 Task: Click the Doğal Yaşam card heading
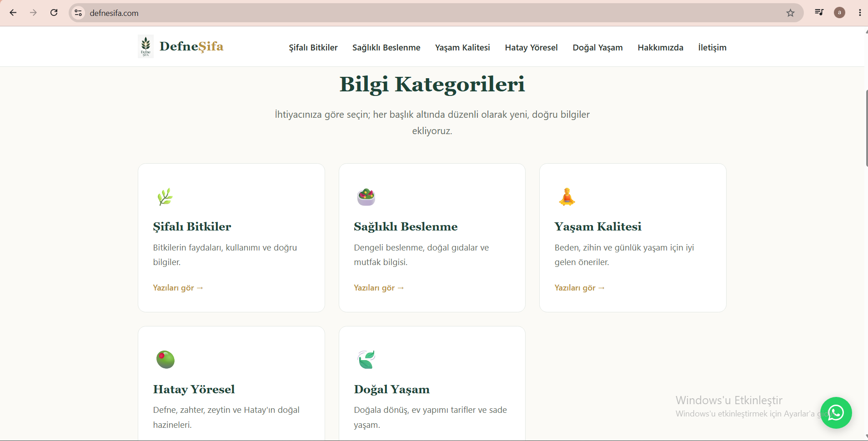(391, 389)
